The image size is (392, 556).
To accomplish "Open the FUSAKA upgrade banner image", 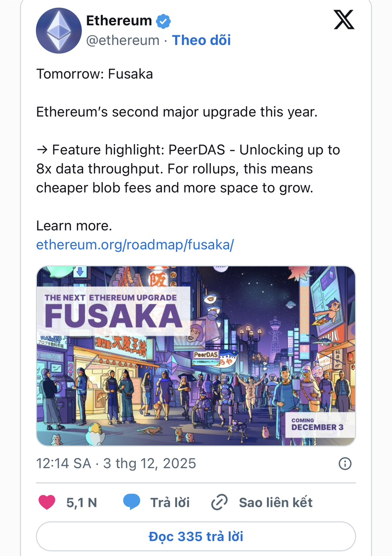I will coord(196,355).
